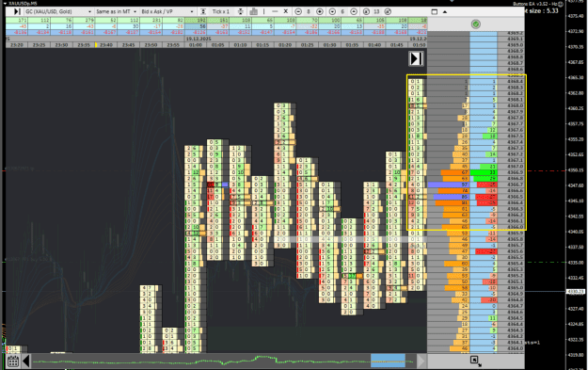Click the yellow marker near 23:40
The height and width of the screenshot is (370, 588).
[x=96, y=45]
